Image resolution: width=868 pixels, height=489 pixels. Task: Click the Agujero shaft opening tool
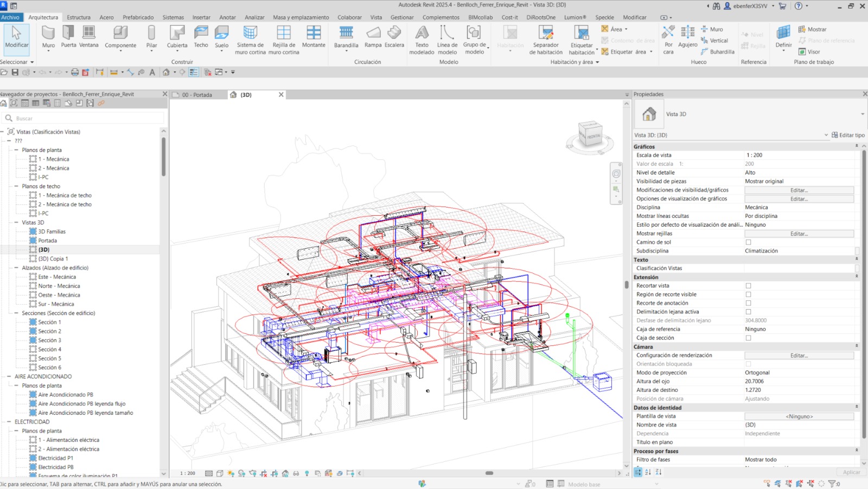click(x=688, y=37)
